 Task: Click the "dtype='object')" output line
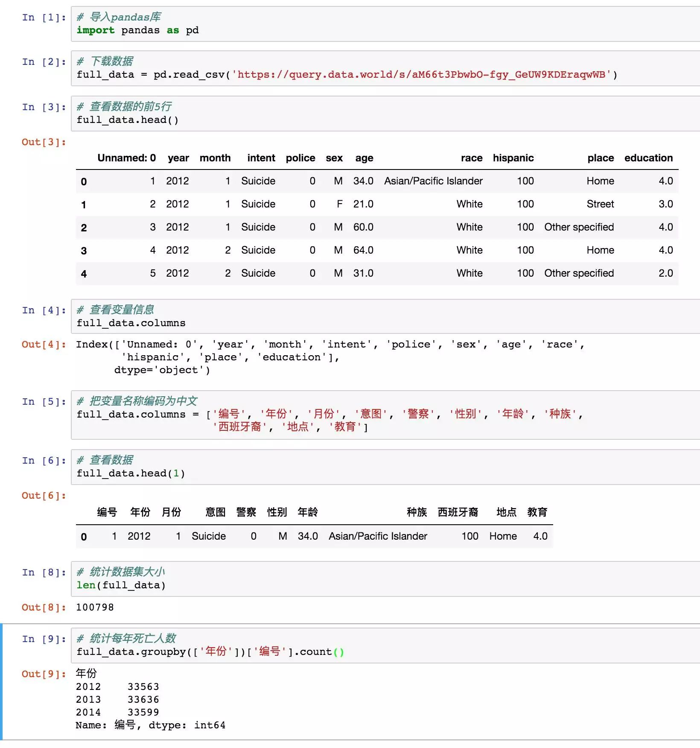point(162,370)
